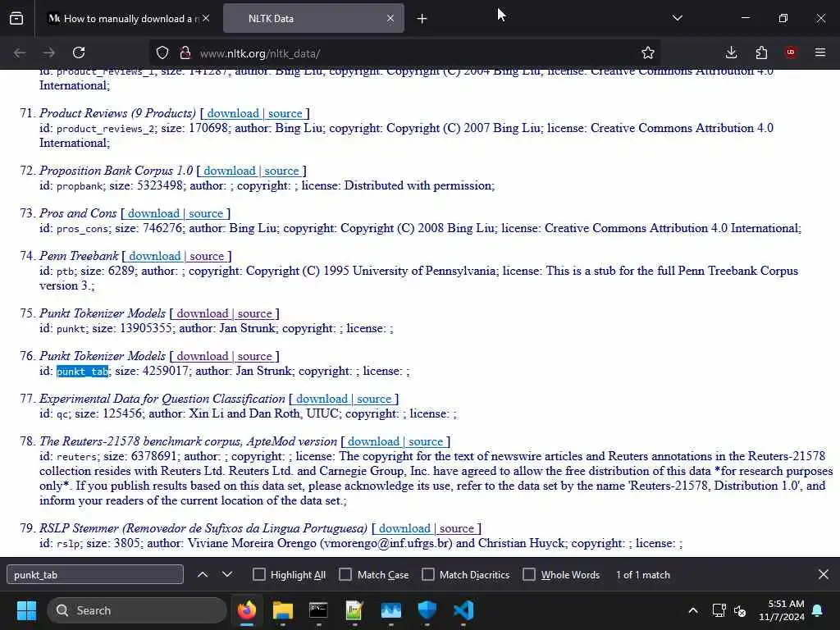This screenshot has width=840, height=630.
Task: Open source link for Reuters-21578 corpus
Action: pyautogui.click(x=426, y=442)
